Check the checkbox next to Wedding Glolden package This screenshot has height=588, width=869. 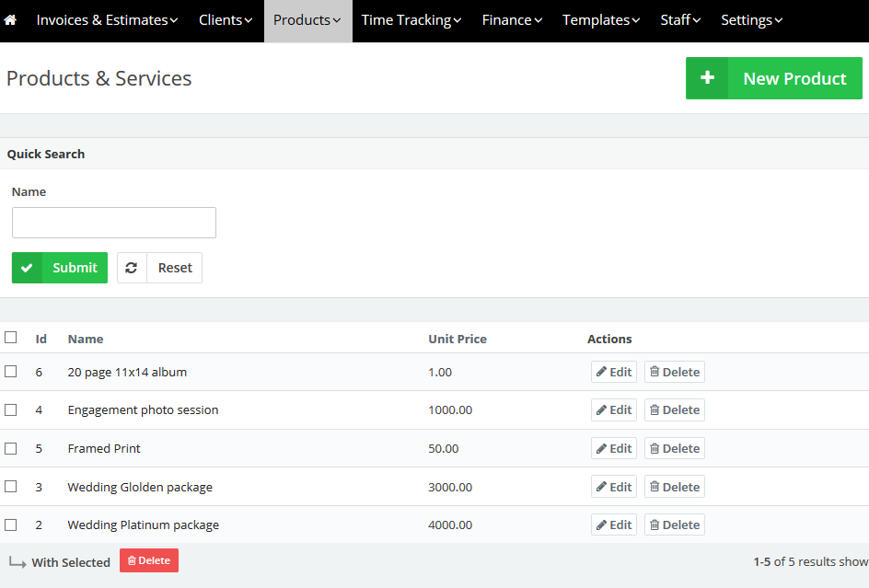click(x=11, y=486)
